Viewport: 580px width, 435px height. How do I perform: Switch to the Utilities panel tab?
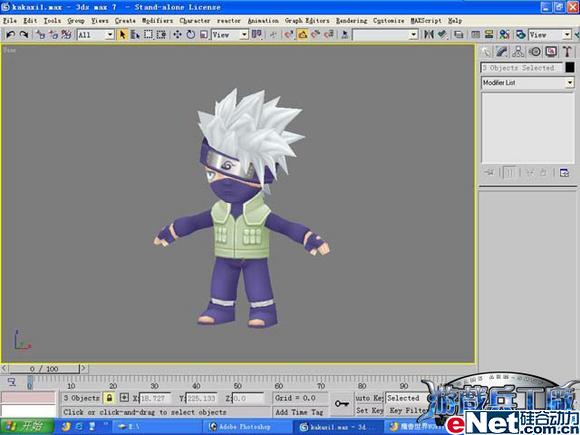(x=567, y=52)
